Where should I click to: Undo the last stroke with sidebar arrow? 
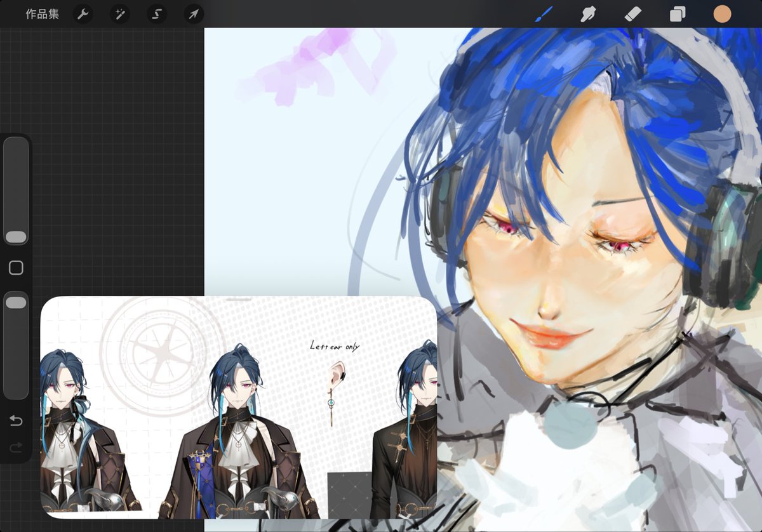coord(16,420)
